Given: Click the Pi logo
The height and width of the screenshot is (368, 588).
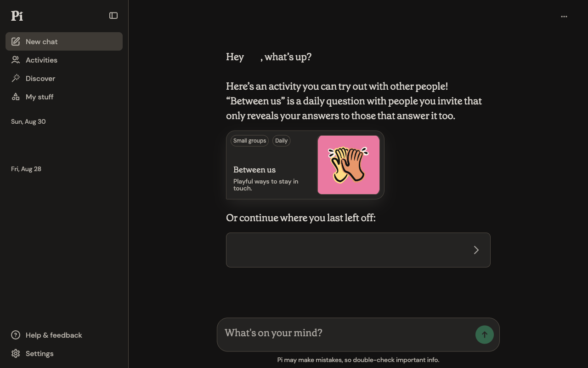Looking at the screenshot, I should [17, 16].
